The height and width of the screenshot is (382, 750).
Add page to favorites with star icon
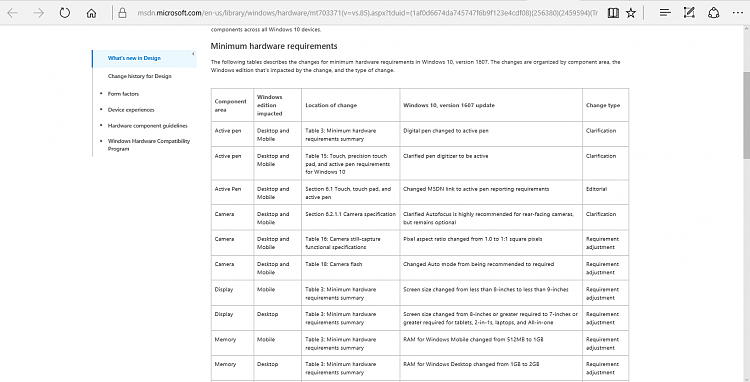point(631,13)
